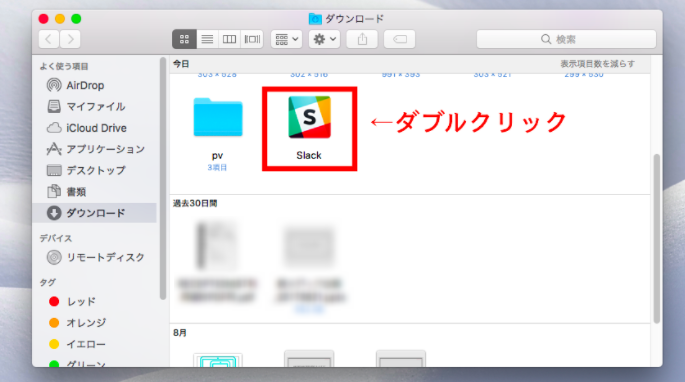Click the デバイス sidebar heading

tap(55, 238)
